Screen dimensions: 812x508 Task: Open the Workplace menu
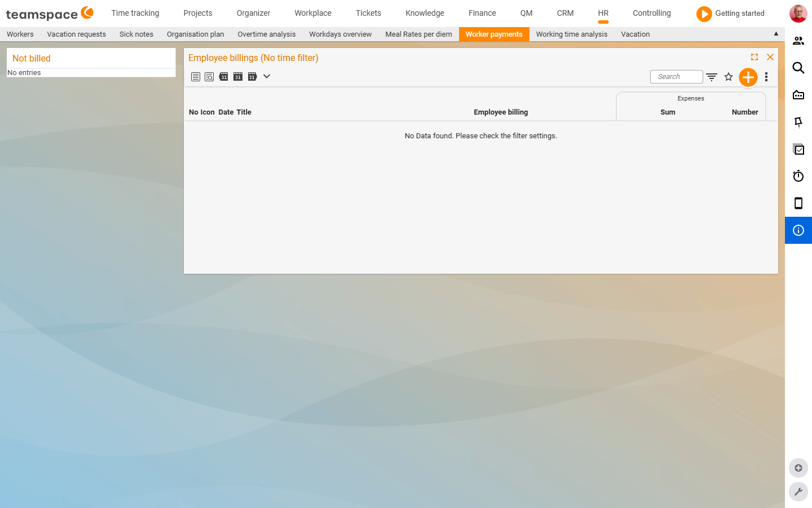click(x=313, y=13)
